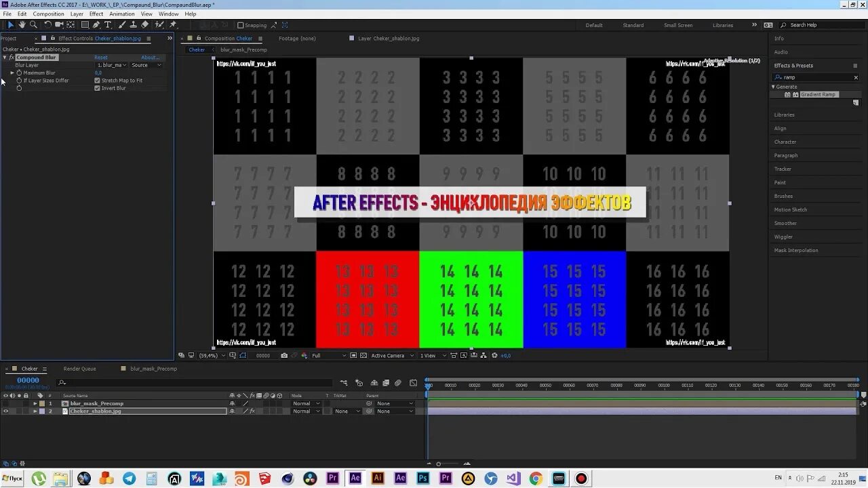The height and width of the screenshot is (488, 868).
Task: Open the Full resolution dropdown
Action: (329, 355)
